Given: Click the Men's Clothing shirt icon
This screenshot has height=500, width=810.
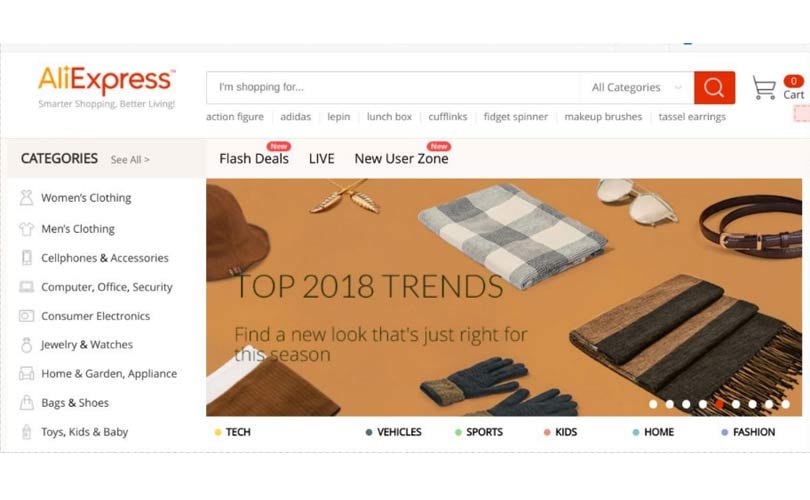Looking at the screenshot, I should (26, 229).
